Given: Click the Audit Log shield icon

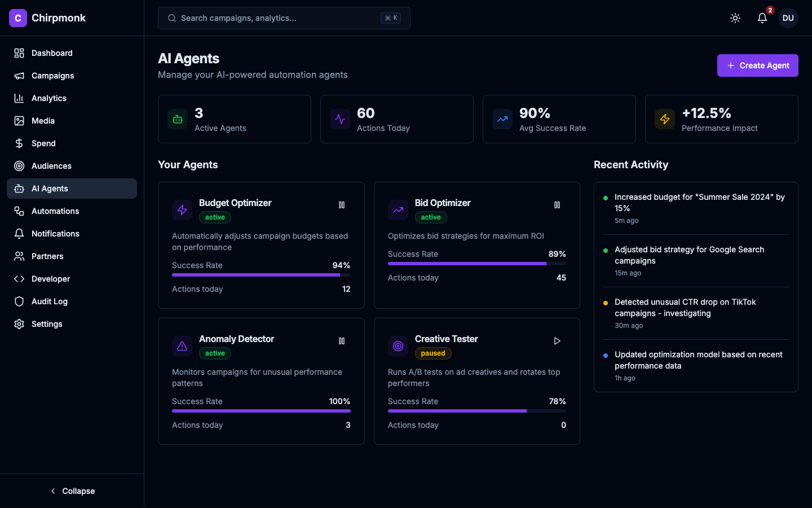Looking at the screenshot, I should pyautogui.click(x=19, y=301).
